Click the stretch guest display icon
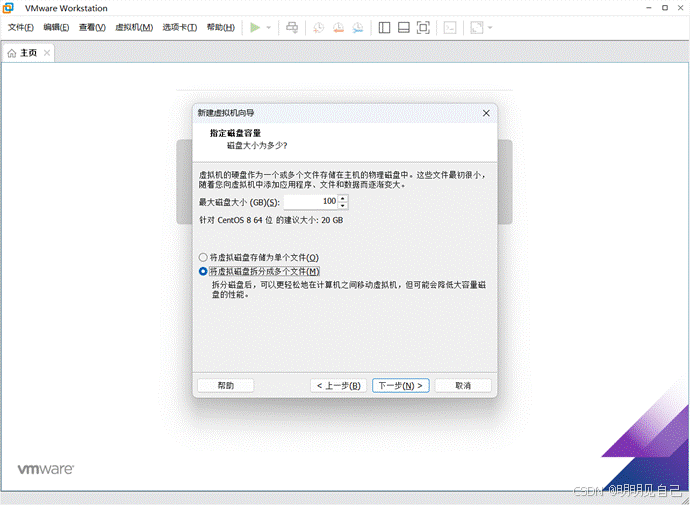The height and width of the screenshot is (505, 690). pyautogui.click(x=477, y=28)
